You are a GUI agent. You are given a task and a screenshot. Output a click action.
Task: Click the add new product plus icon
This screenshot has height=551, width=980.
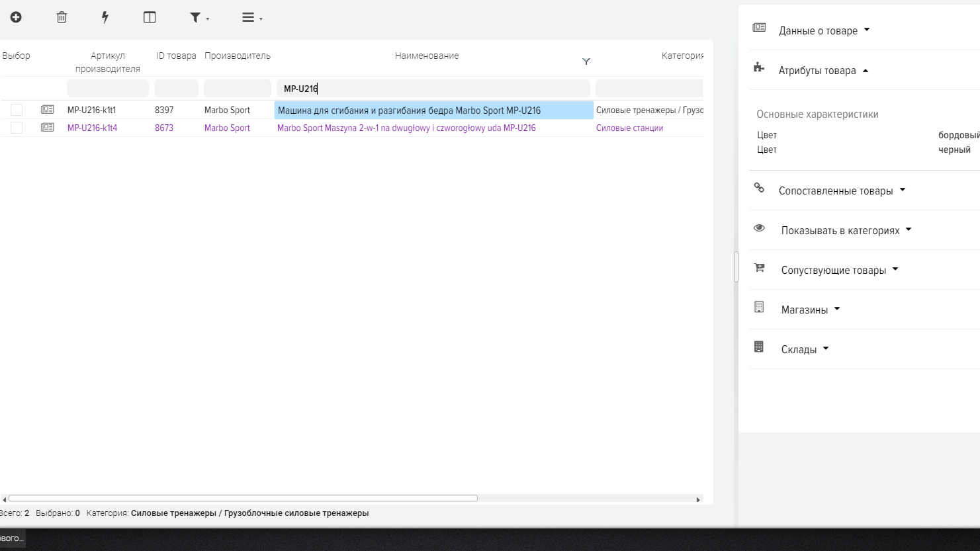point(16,17)
